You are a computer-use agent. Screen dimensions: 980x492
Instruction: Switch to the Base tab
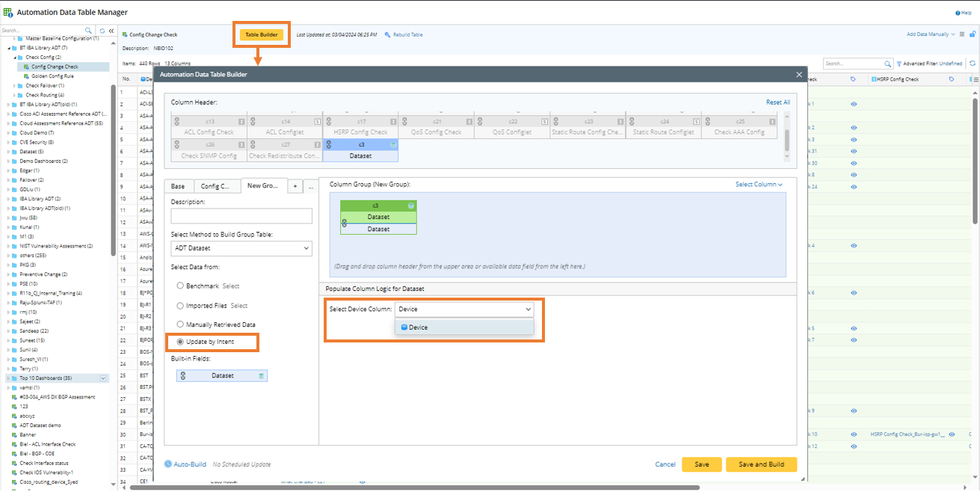(178, 186)
